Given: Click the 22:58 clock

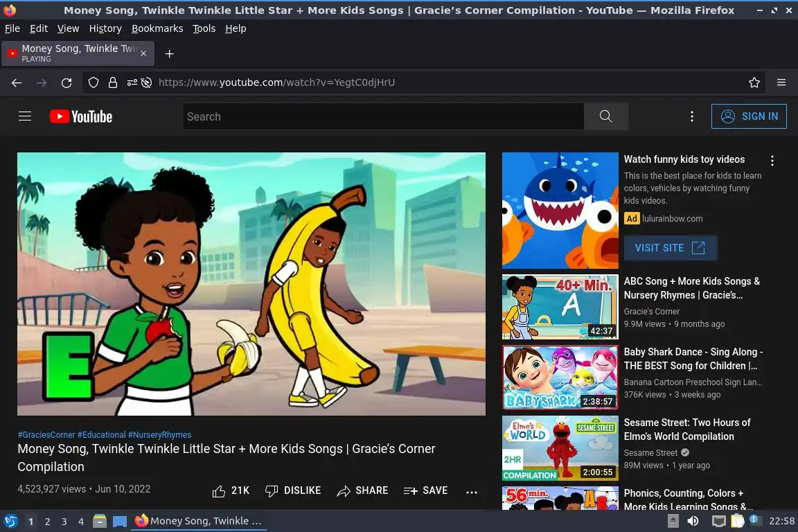Looking at the screenshot, I should point(781,521).
